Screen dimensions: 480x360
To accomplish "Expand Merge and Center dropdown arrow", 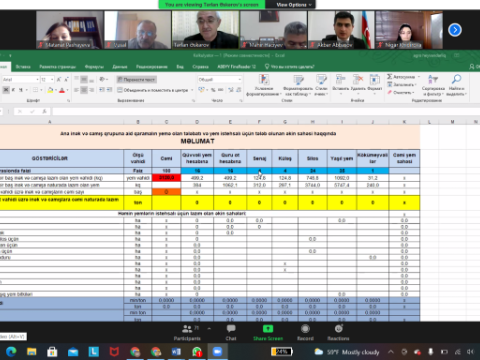I will click(192, 90).
